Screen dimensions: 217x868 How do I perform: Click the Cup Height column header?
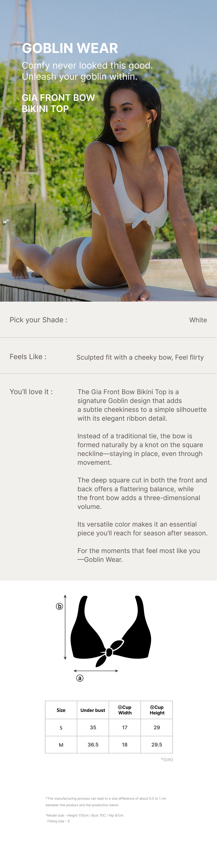tap(157, 710)
